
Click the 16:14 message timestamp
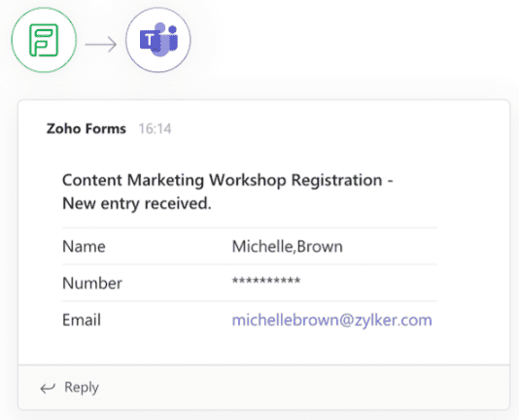click(155, 129)
